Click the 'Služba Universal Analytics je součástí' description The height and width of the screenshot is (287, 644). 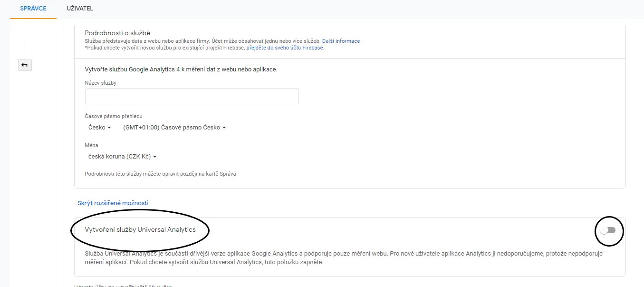(x=344, y=258)
